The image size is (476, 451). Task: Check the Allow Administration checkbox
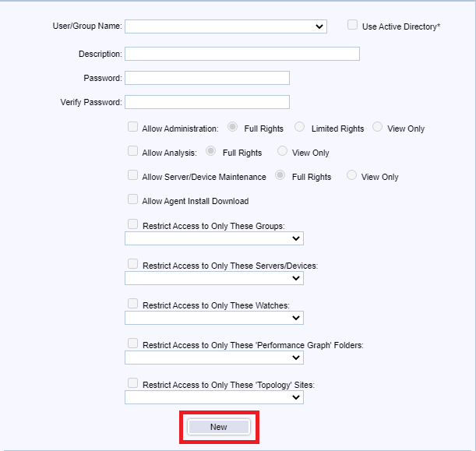click(x=132, y=127)
